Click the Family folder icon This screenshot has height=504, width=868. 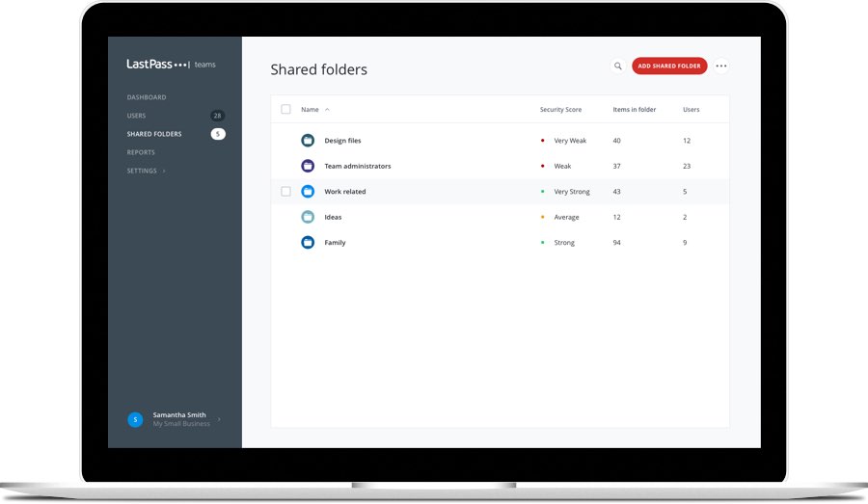308,243
